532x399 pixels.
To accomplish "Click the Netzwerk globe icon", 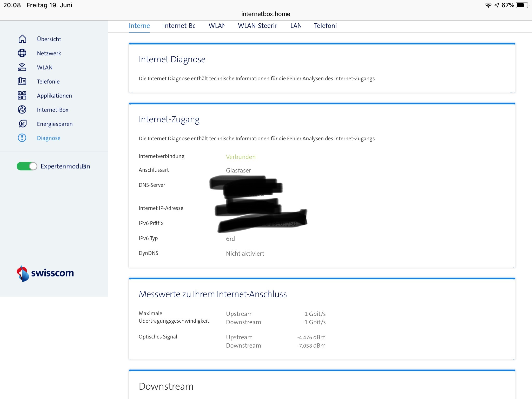I will (x=22, y=53).
